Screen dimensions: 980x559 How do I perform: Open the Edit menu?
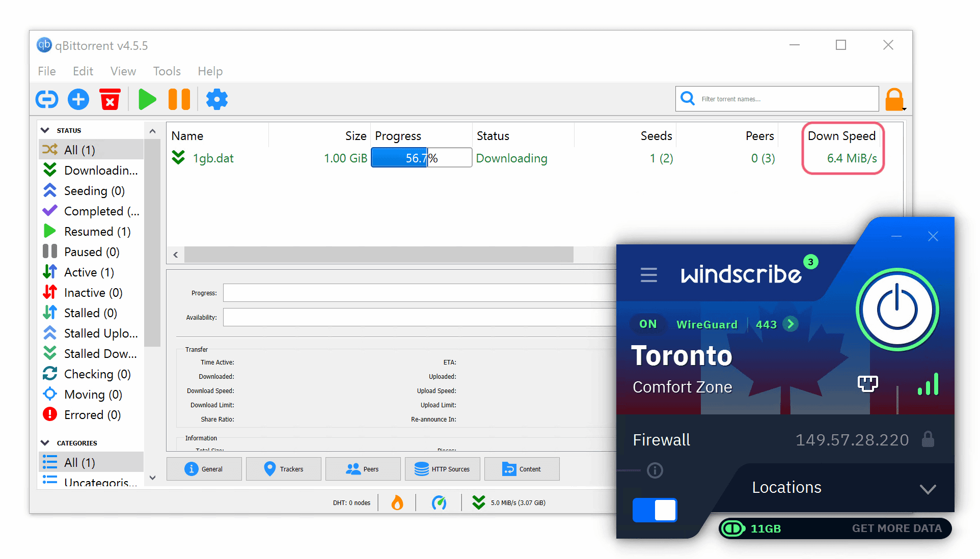point(83,71)
